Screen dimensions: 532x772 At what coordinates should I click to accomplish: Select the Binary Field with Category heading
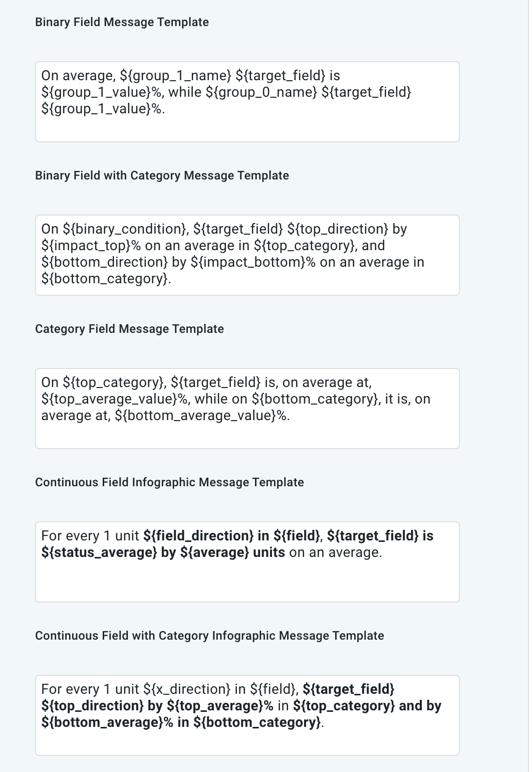coord(161,175)
